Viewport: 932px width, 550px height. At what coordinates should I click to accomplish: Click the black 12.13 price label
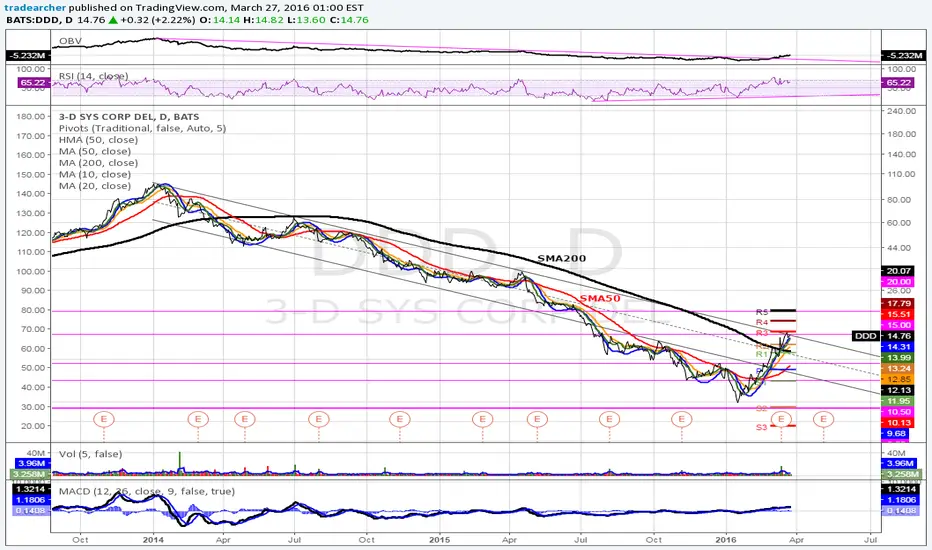(x=898, y=390)
